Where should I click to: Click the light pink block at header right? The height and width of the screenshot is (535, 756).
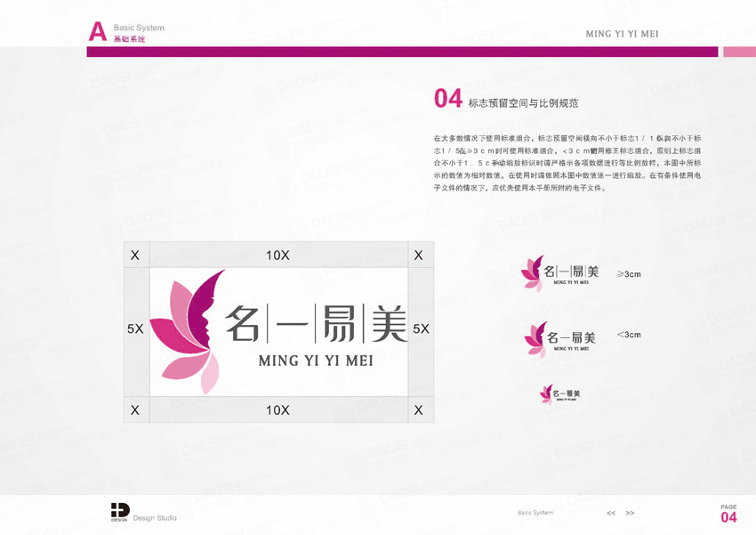pos(738,52)
